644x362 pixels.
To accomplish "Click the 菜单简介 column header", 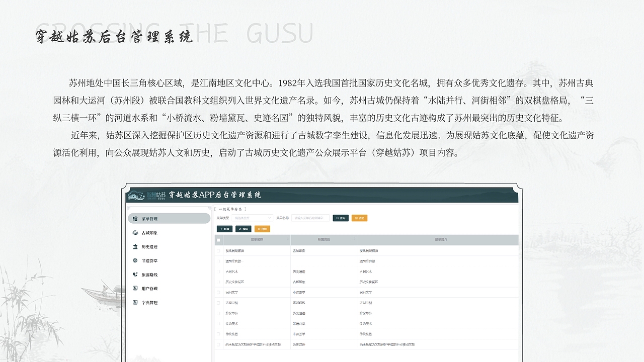I will [x=441, y=240].
